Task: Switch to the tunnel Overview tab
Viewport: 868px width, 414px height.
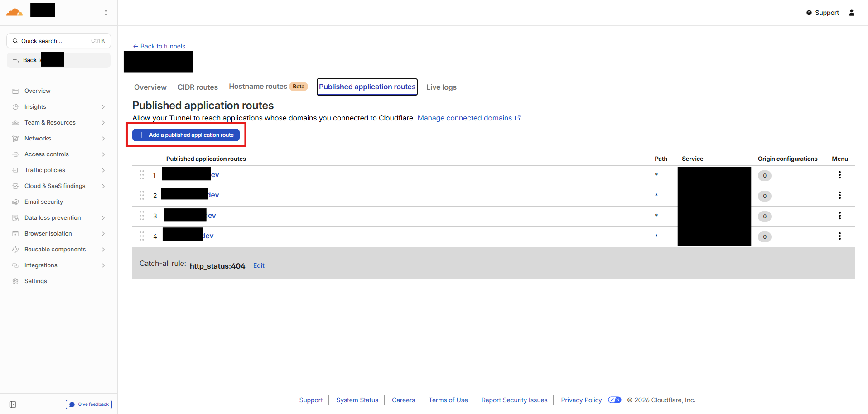Action: pyautogui.click(x=150, y=87)
